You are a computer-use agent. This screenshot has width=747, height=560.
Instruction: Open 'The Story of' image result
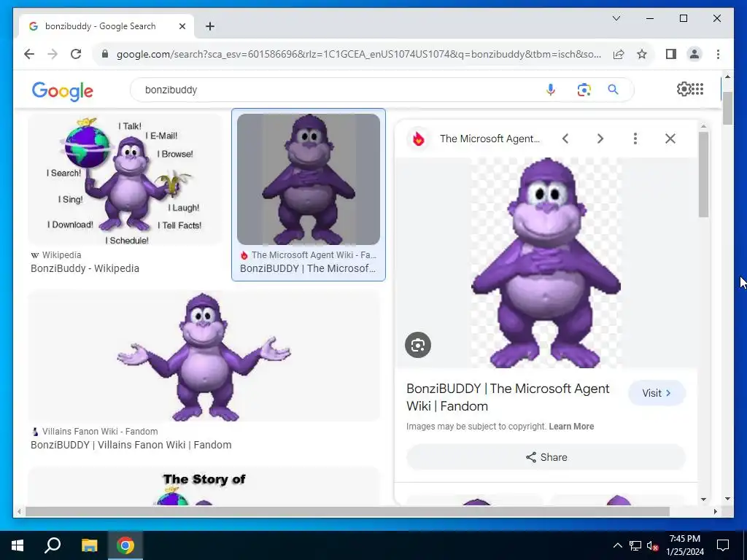point(204,486)
